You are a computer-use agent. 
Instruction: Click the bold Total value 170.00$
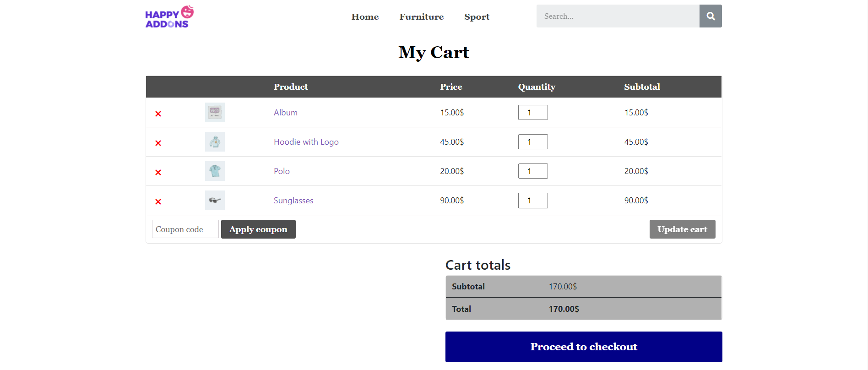(564, 309)
